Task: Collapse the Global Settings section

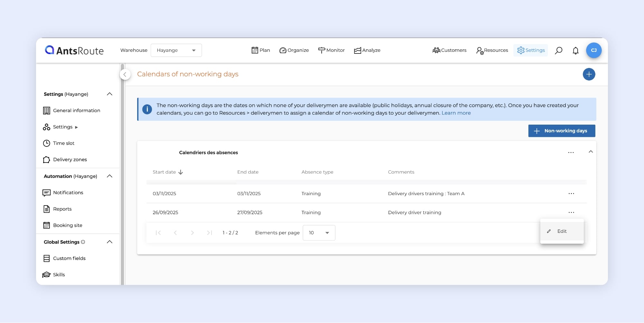Action: [x=109, y=242]
